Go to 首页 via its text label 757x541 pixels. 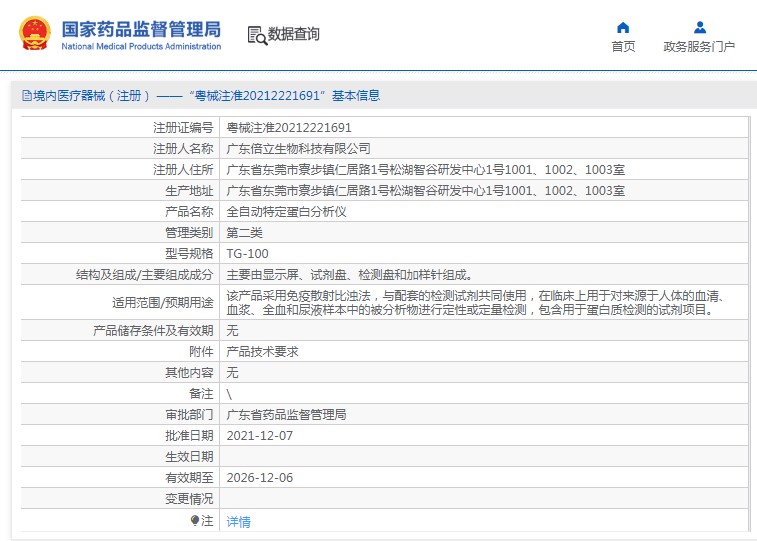point(623,46)
